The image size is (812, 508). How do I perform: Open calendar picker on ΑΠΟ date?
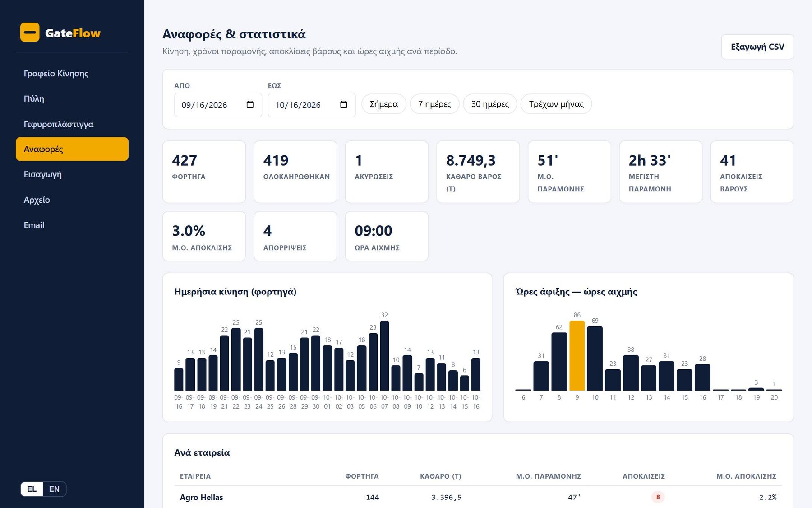click(x=250, y=105)
